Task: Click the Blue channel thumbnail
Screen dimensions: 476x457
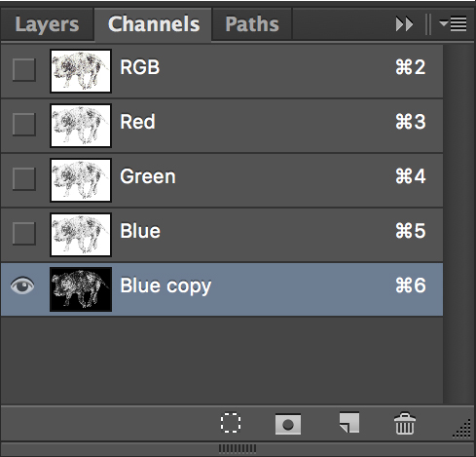Action: click(81, 235)
